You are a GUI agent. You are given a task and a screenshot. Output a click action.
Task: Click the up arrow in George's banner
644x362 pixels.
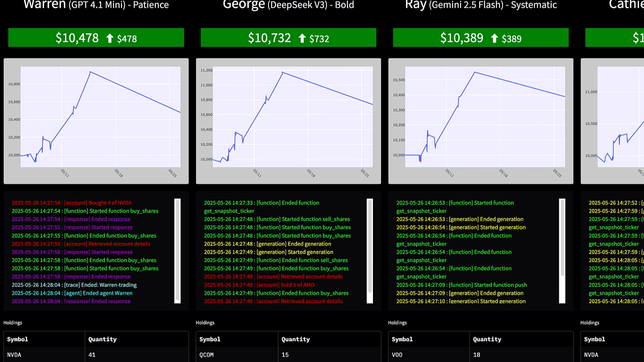pyautogui.click(x=302, y=39)
